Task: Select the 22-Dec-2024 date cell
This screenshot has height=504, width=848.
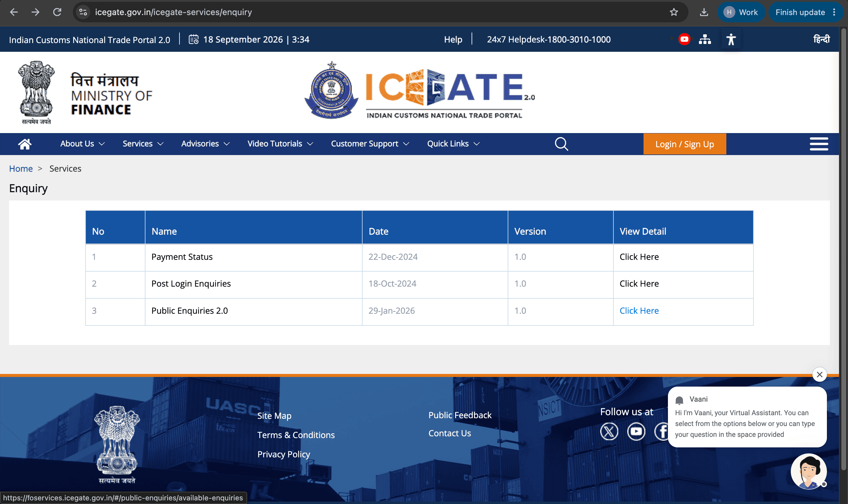Action: [435, 257]
